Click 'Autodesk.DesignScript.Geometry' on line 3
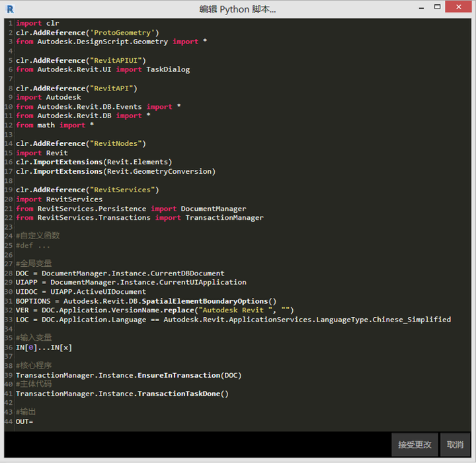Viewport: 476px width, 463px height. click(x=102, y=42)
